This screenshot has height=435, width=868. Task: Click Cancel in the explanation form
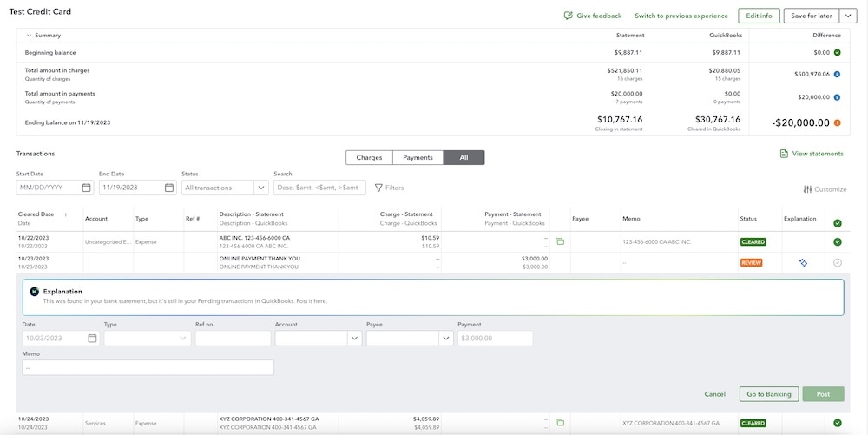pos(714,394)
